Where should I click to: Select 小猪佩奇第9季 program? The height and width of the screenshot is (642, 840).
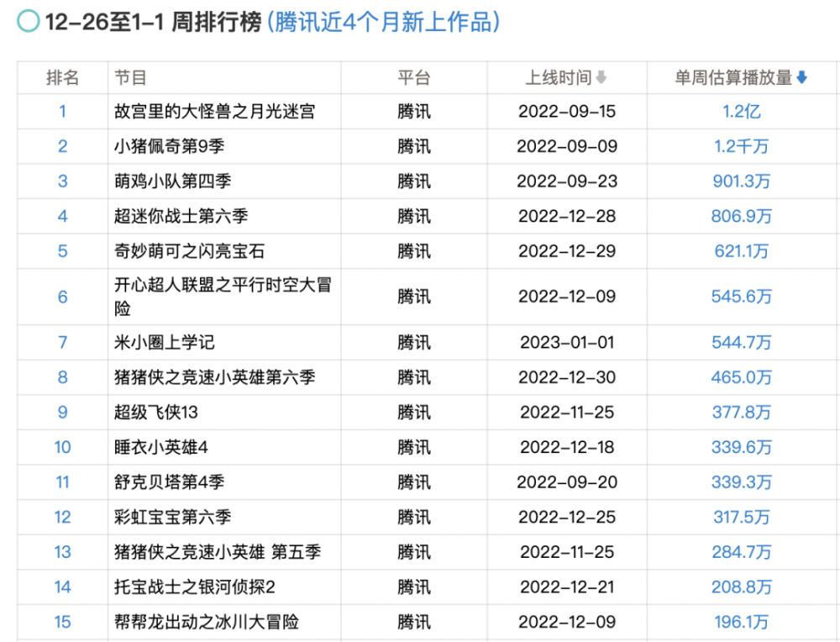(170, 146)
